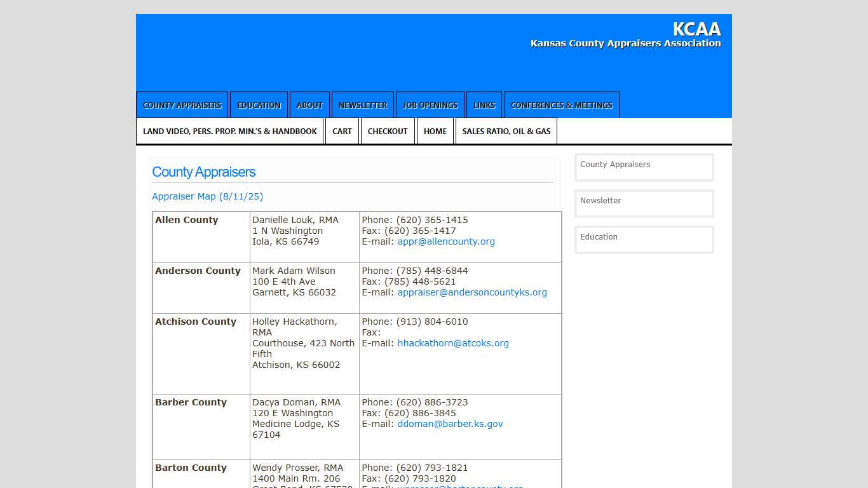Email appr@allencounty.org for Allen County
The height and width of the screenshot is (488, 868).
446,241
